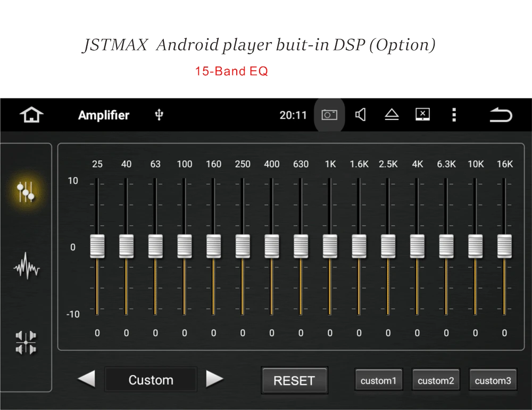Click the 100 Hz band slider knob

tap(185, 247)
